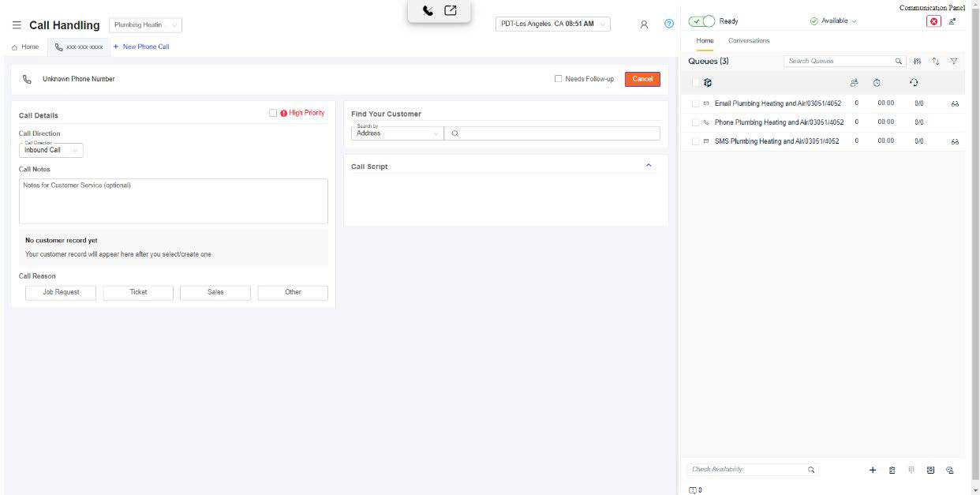Open the Call Direction dropdown
The width and height of the screenshot is (980, 495).
click(x=51, y=150)
